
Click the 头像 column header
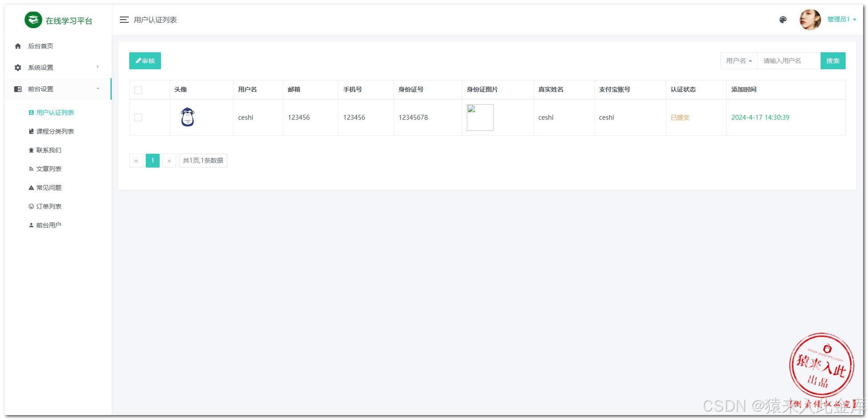coord(181,89)
